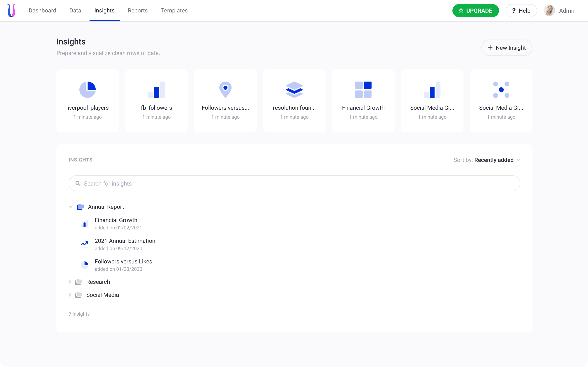Click the map pin icon on Followers versus card
This screenshot has width=588, height=367.
[x=225, y=90]
